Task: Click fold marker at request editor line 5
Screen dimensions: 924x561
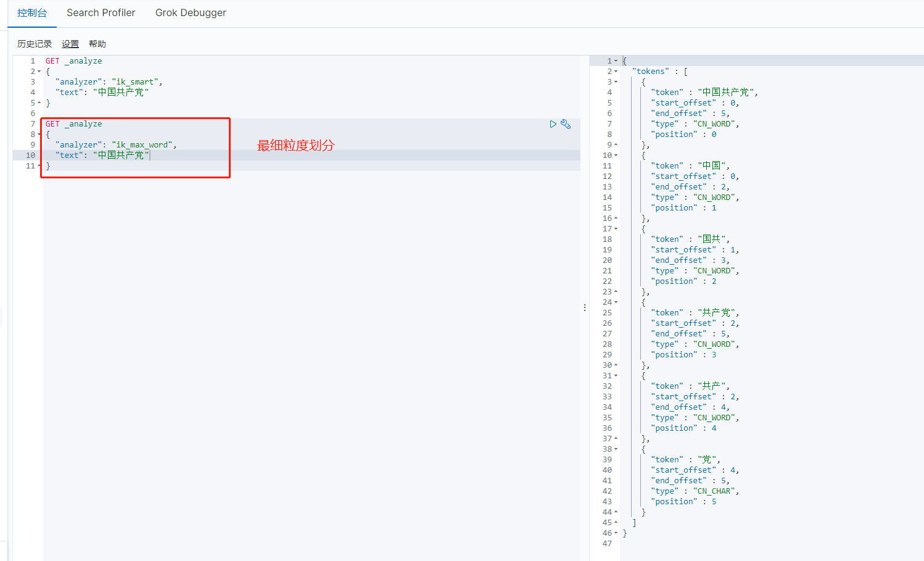Action: pos(39,103)
